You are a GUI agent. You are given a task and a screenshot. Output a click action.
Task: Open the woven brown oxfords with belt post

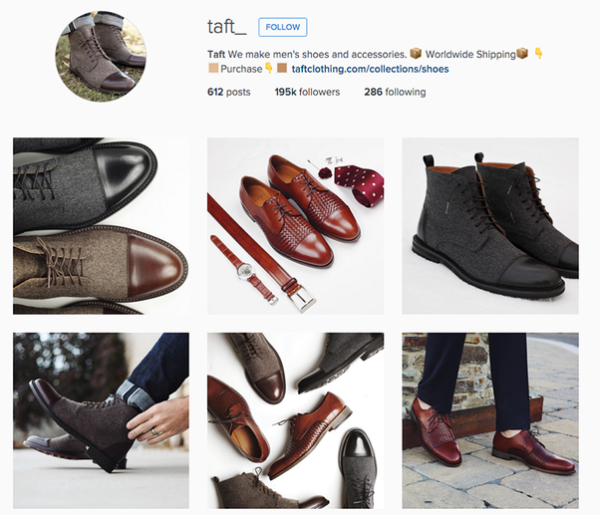295,226
